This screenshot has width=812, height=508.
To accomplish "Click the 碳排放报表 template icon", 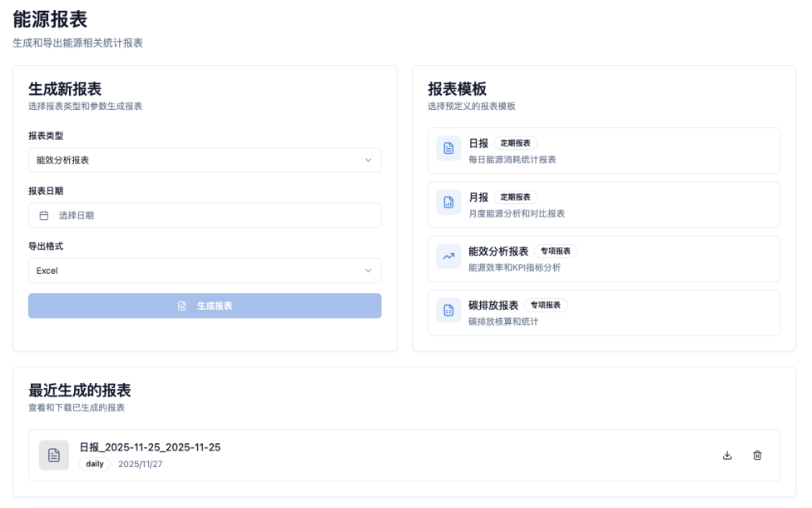I will coord(448,310).
